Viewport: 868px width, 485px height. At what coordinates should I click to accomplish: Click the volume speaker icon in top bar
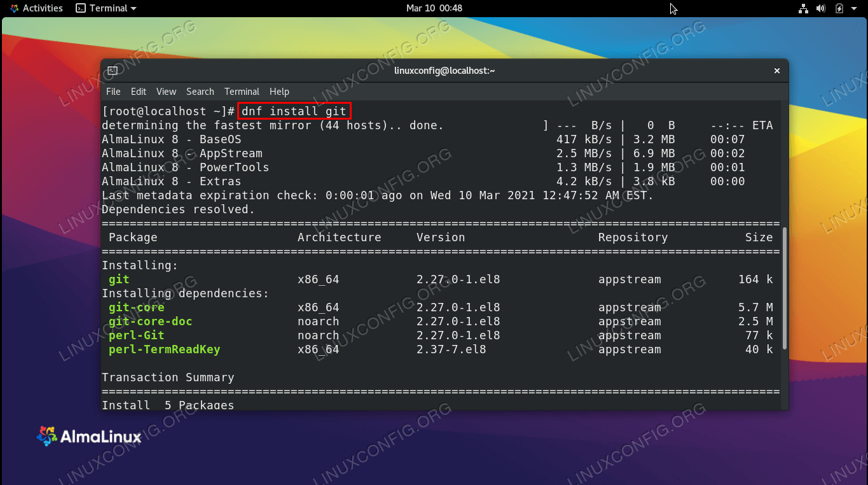click(x=820, y=8)
